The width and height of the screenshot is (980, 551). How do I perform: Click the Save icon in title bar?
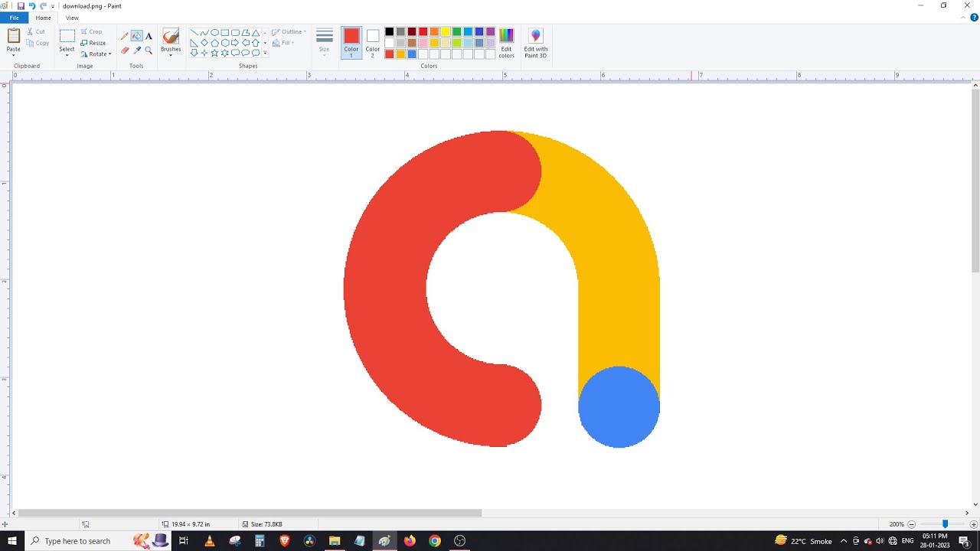pyautogui.click(x=21, y=6)
